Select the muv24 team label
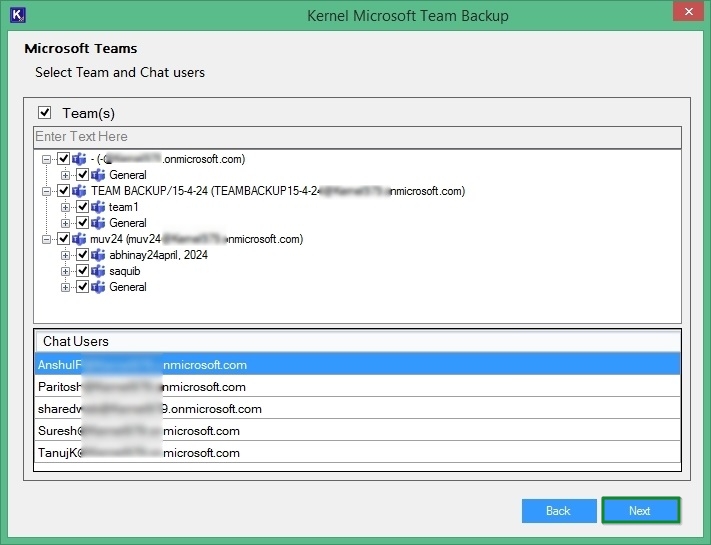This screenshot has height=545, width=711. 197,239
